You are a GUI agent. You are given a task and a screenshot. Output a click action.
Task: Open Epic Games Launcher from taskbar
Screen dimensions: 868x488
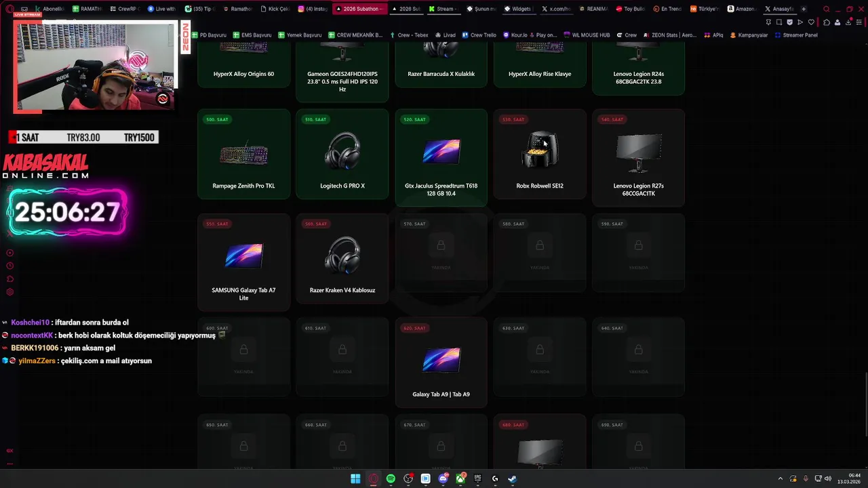[x=477, y=479]
